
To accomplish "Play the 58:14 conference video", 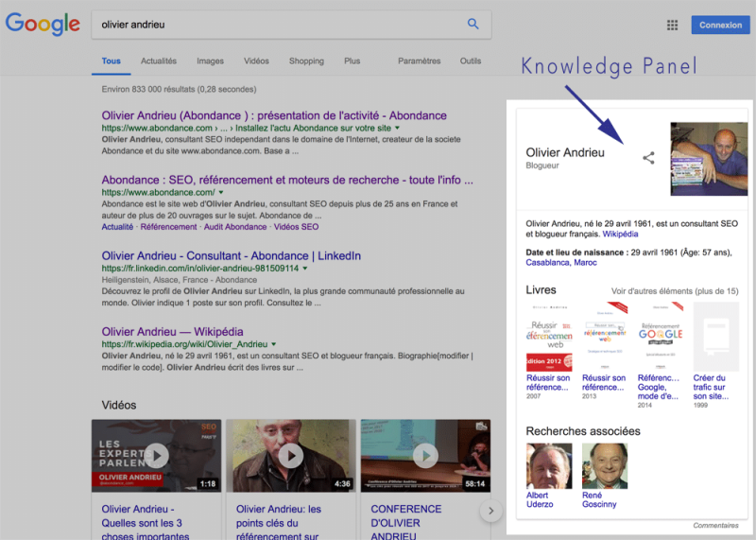I will (426, 456).
